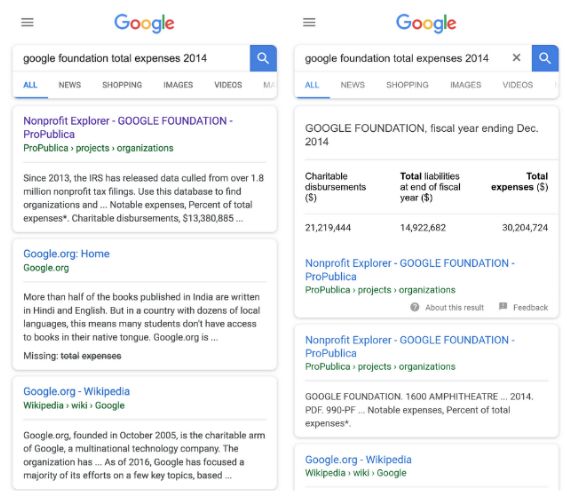
Task: Click the blue search button in left panel
Action: 263,58
